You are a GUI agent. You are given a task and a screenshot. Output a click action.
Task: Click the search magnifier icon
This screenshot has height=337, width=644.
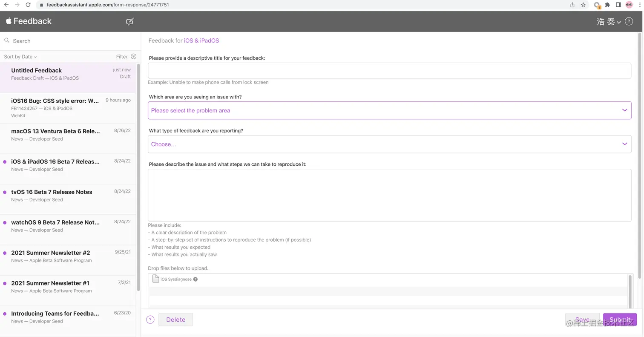pyautogui.click(x=7, y=40)
